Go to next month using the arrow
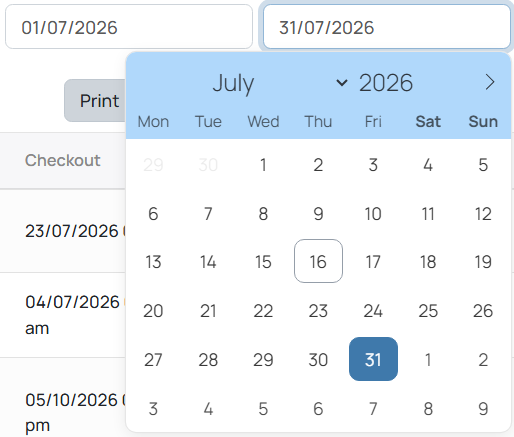514x437 pixels. pyautogui.click(x=490, y=82)
